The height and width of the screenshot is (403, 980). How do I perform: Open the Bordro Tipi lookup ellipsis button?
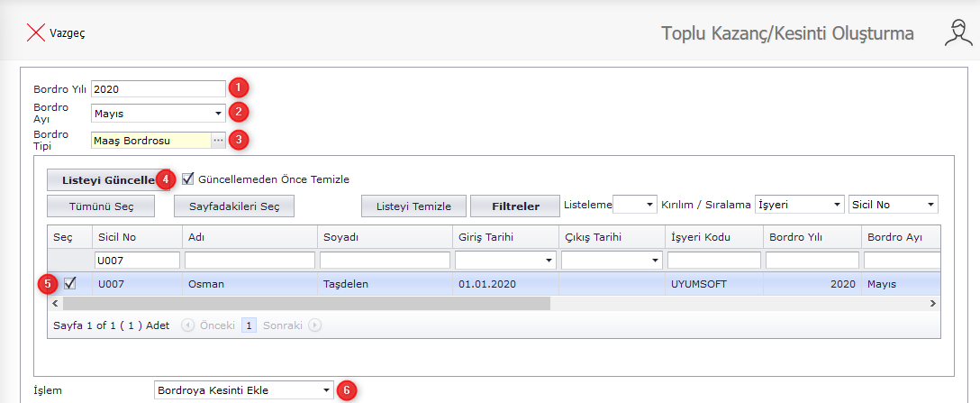(x=218, y=140)
